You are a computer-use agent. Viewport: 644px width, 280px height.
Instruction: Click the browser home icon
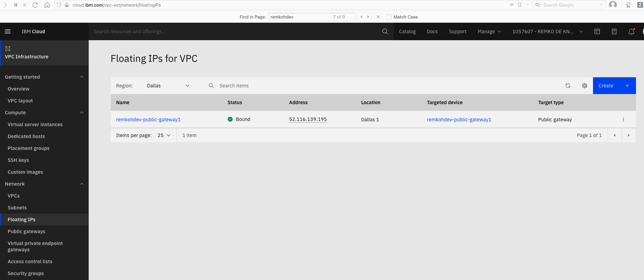[47, 5]
